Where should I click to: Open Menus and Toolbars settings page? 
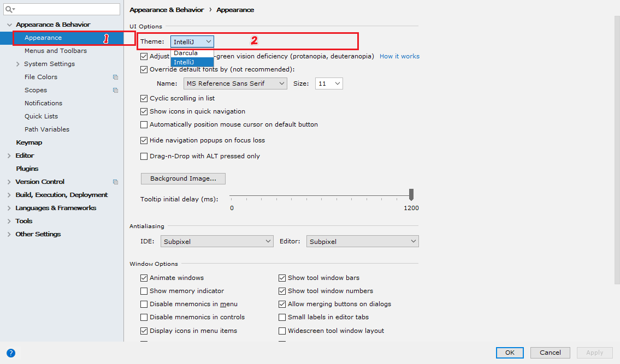tap(55, 51)
